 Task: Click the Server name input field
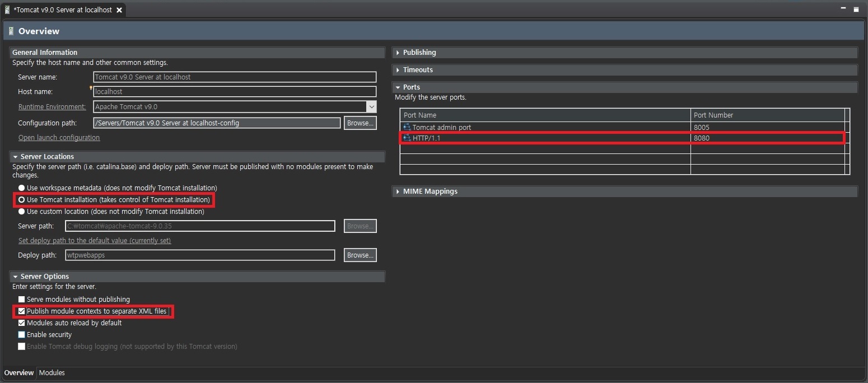[x=235, y=77]
